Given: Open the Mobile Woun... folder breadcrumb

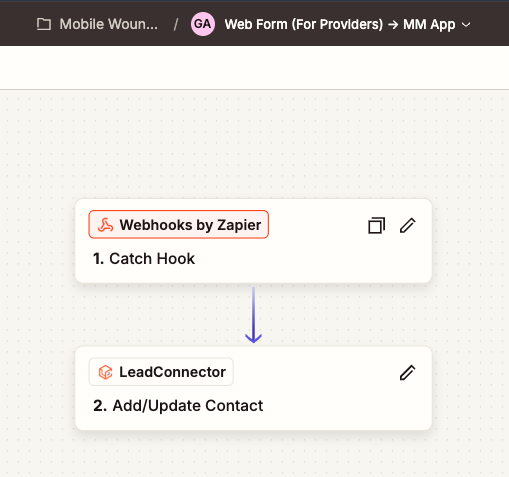Looking at the screenshot, I should click(x=108, y=24).
